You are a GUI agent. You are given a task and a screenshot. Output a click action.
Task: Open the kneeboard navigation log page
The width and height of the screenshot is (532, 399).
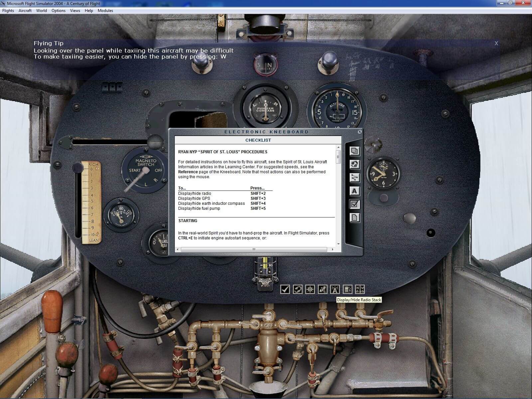[x=354, y=178]
